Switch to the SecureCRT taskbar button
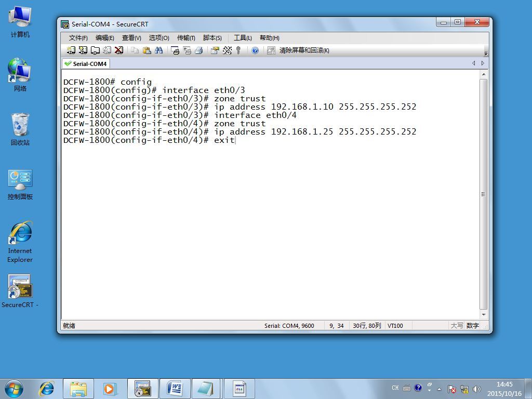Image resolution: width=532 pixels, height=399 pixels. tap(143, 389)
